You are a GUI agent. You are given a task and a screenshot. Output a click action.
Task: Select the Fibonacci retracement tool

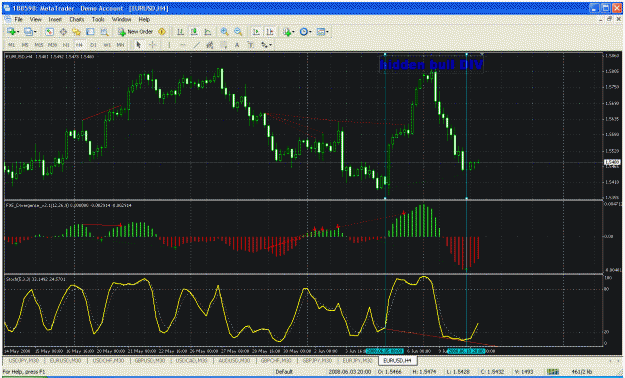pyautogui.click(x=224, y=45)
